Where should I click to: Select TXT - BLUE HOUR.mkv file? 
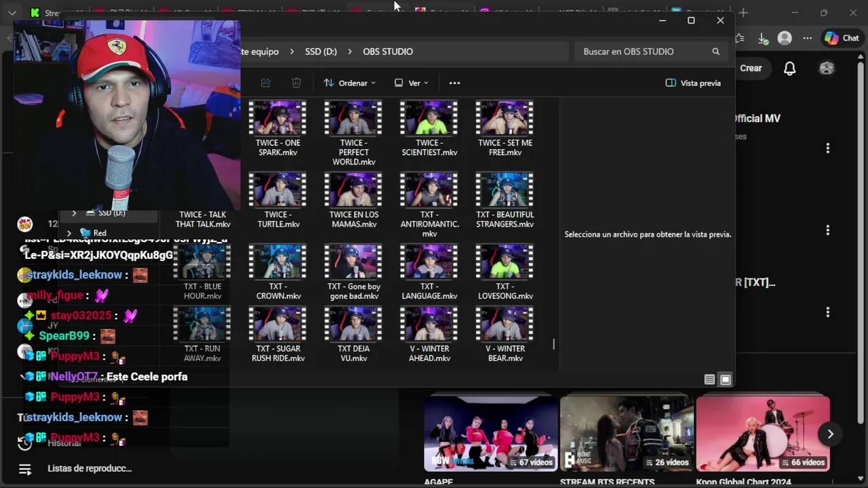202,272
